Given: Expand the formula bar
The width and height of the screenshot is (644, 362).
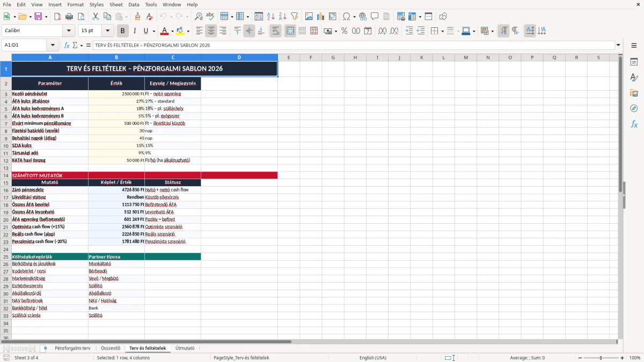Looking at the screenshot, I should [x=618, y=45].
